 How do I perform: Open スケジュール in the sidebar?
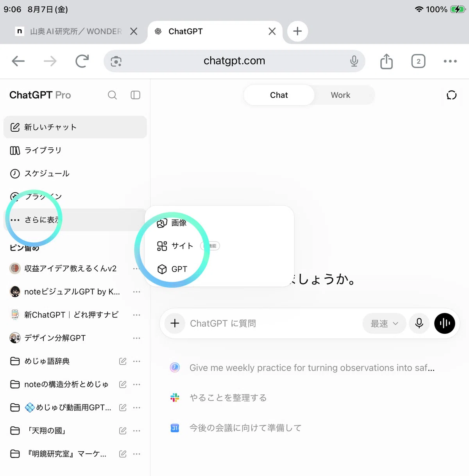pos(75,174)
